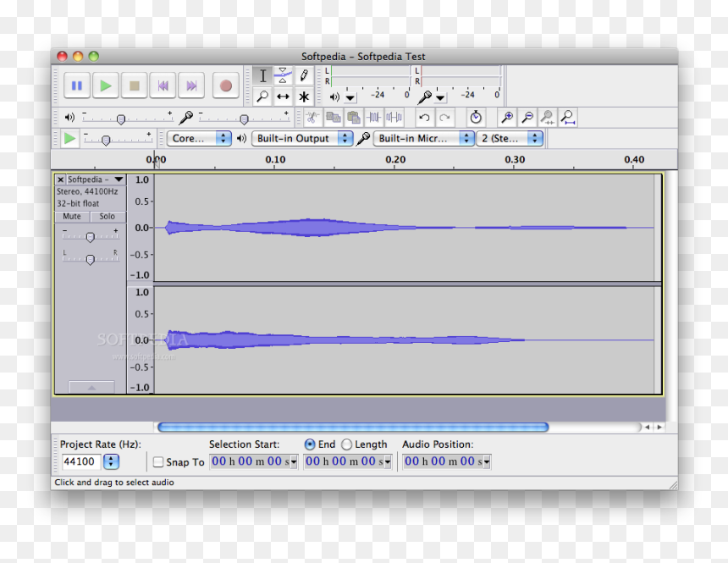The height and width of the screenshot is (563, 728).
Task: Click the Paste clipboard icon
Action: pyautogui.click(x=353, y=118)
